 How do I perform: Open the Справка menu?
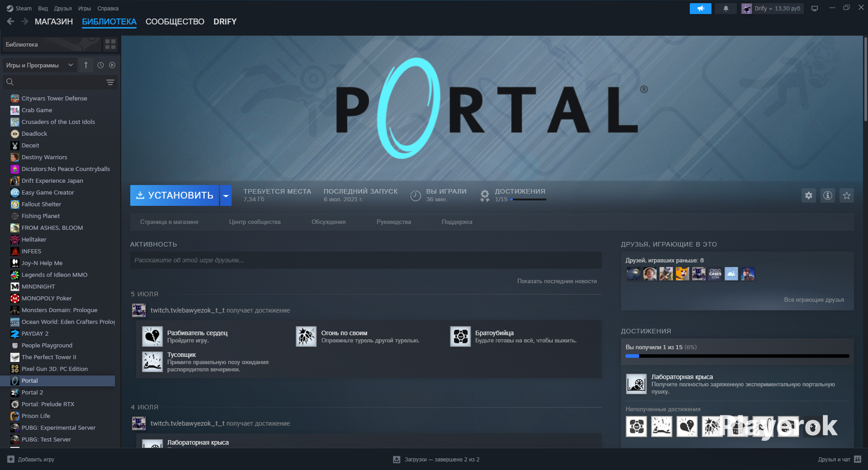(108, 8)
